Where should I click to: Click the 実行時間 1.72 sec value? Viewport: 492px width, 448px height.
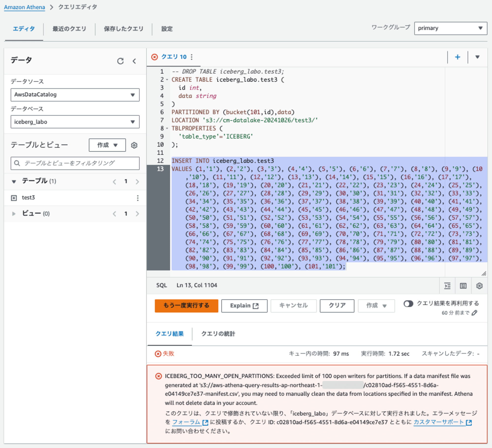point(399,354)
